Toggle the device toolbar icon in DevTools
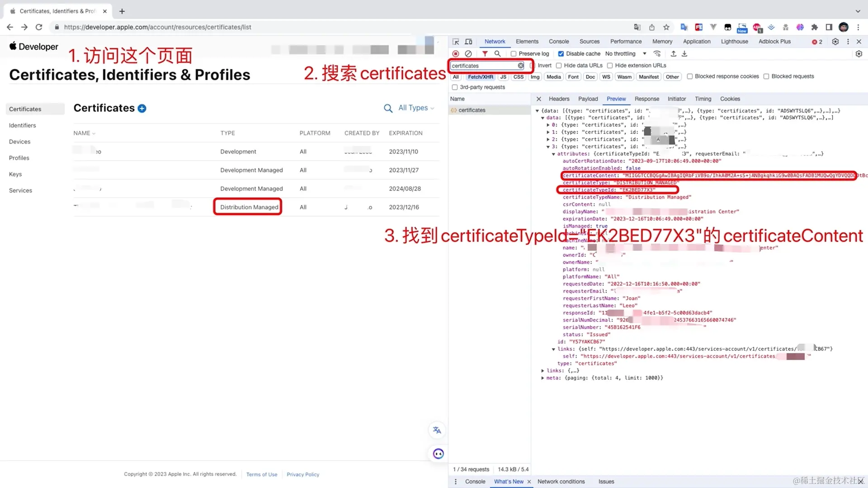 click(469, 42)
